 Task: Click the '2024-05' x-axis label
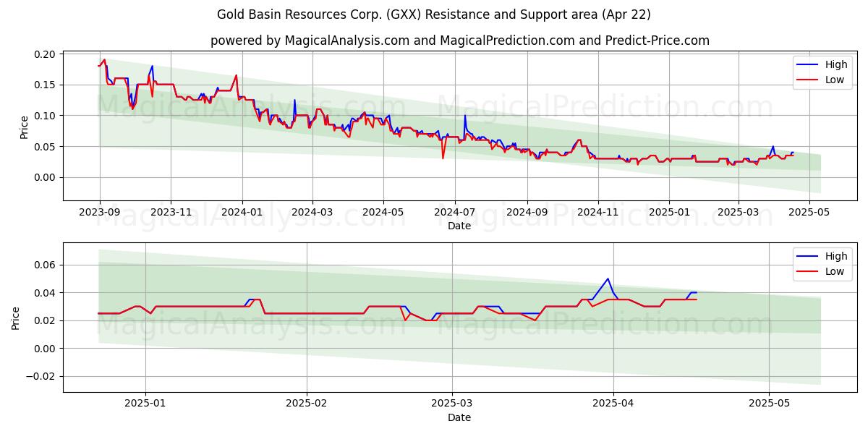(383, 211)
